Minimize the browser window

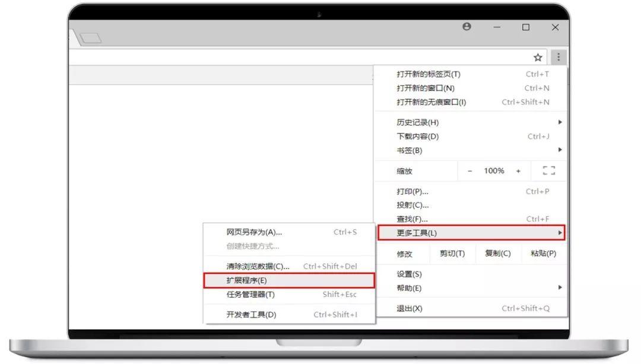coord(497,27)
